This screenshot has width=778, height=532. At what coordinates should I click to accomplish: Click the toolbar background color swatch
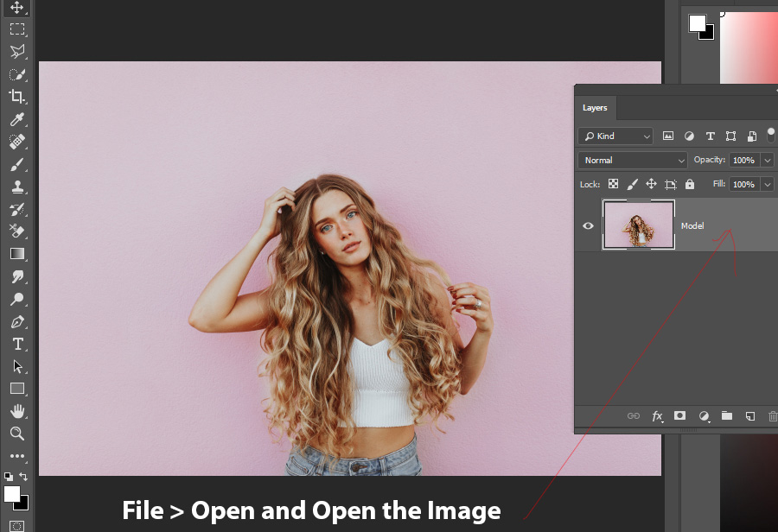coord(24,506)
